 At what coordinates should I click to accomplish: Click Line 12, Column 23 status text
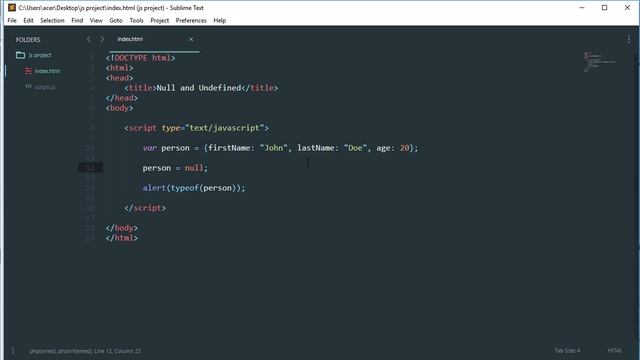coord(118,351)
